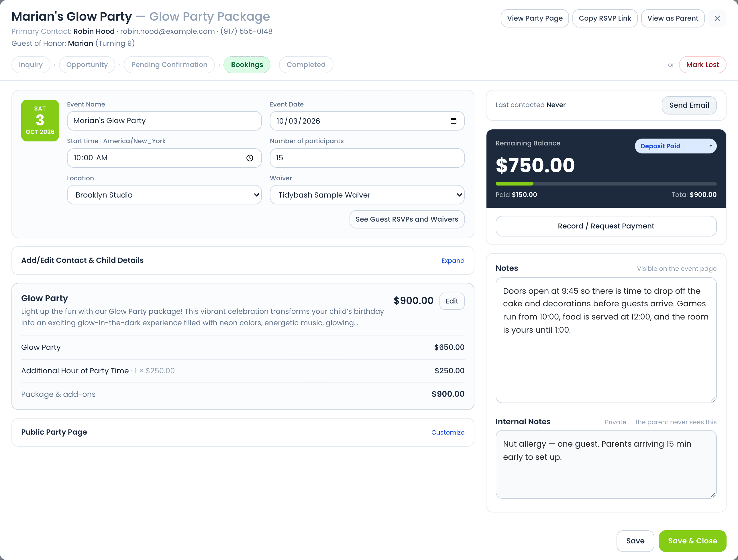Focus the Number of participants field
The height and width of the screenshot is (560, 738).
point(367,158)
